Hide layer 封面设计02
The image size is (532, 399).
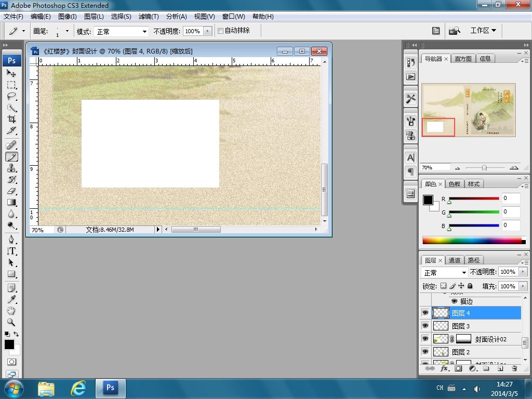(x=425, y=339)
